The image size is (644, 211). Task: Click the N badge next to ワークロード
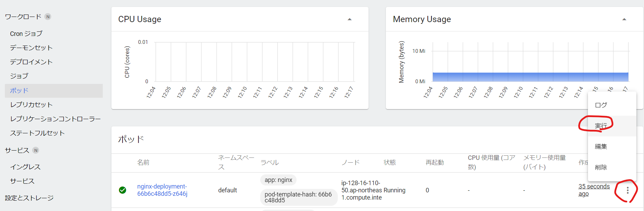pos(48,17)
